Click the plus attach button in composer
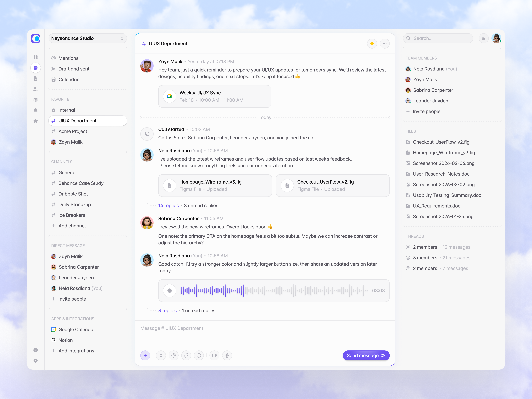This screenshot has width=532, height=399. (x=145, y=355)
